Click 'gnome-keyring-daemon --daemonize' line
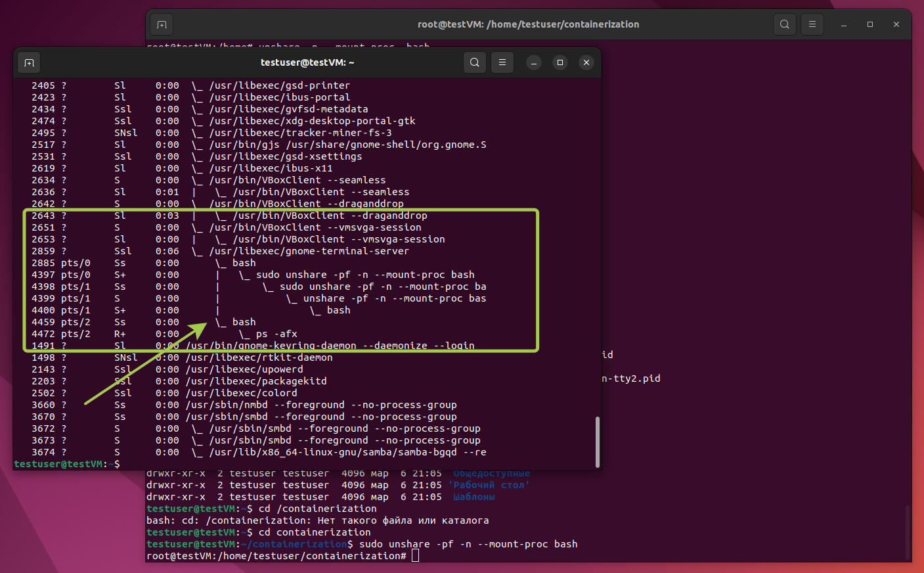The image size is (924, 573). [x=253, y=346]
